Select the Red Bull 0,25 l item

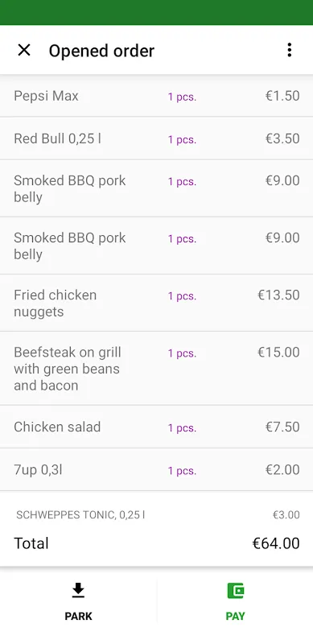[156, 138]
